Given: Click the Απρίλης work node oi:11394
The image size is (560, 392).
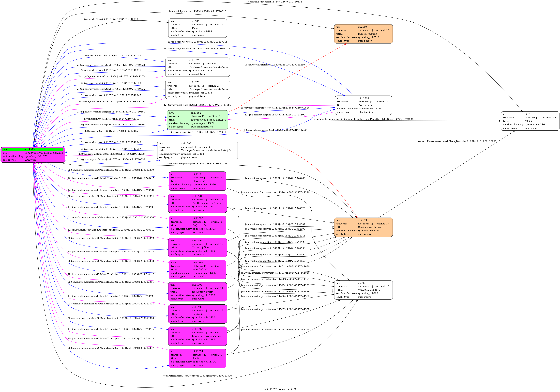Looking at the screenshot, I should pos(197,358).
